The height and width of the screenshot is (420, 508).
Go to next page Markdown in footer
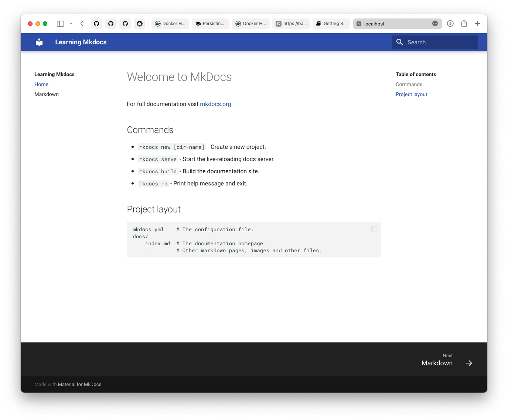pos(447,360)
